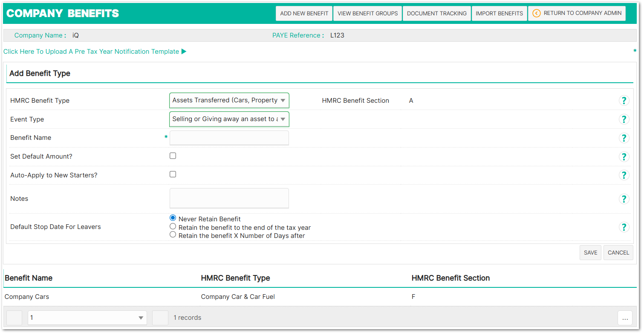Click Add New Benefit in top bar
This screenshot has height=333, width=644.
click(x=304, y=13)
